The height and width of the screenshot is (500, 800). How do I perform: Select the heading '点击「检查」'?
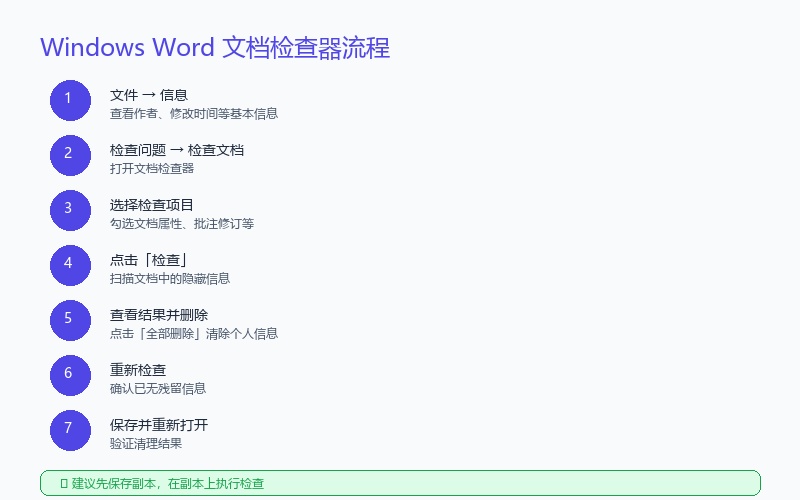coord(149,260)
